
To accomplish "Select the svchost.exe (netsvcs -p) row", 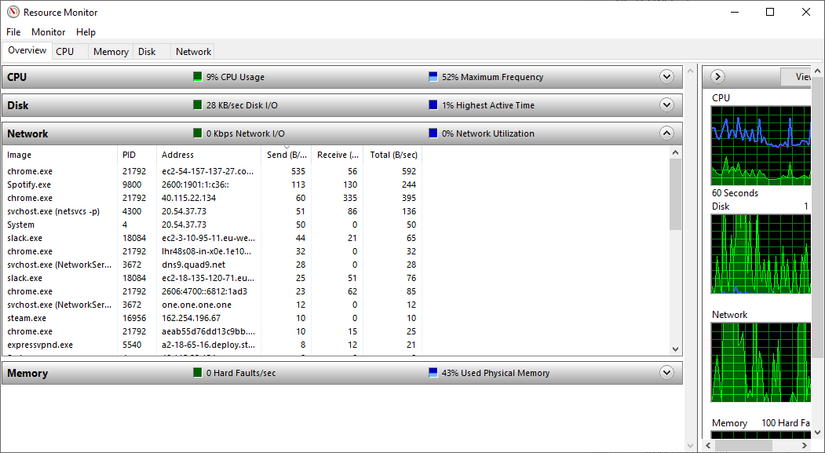I will (x=212, y=212).
